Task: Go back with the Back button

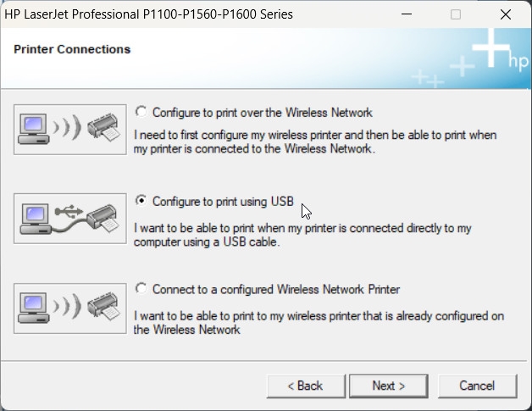Action: [305, 386]
